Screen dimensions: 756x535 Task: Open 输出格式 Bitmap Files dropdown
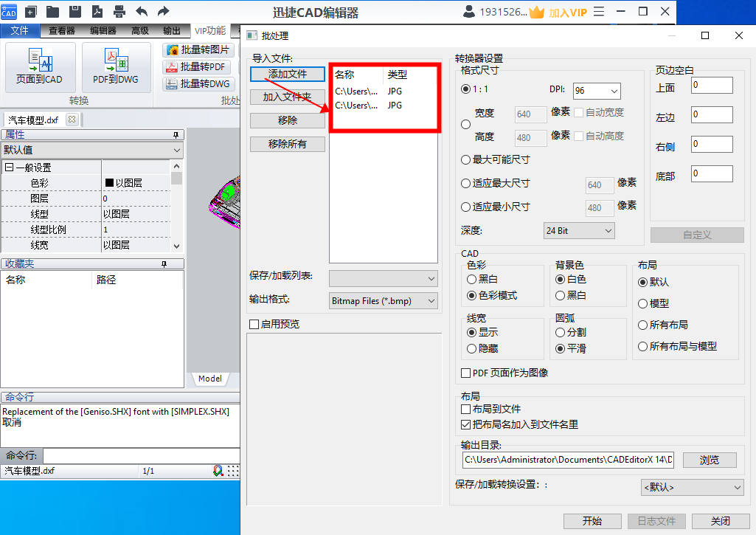click(384, 301)
